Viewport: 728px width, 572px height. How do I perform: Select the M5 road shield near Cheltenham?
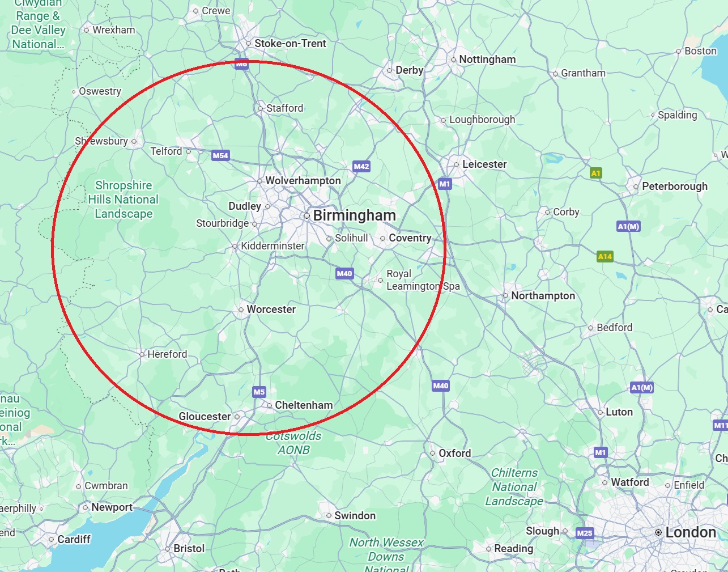point(259,392)
